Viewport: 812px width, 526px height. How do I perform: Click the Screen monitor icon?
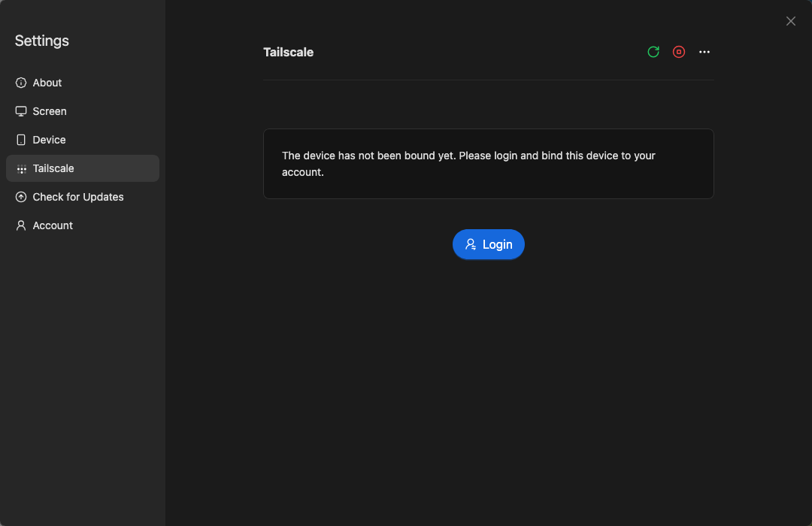coord(21,111)
